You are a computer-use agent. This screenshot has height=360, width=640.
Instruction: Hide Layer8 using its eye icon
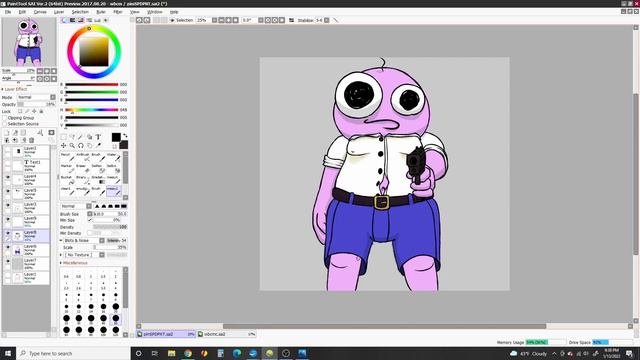(7, 233)
